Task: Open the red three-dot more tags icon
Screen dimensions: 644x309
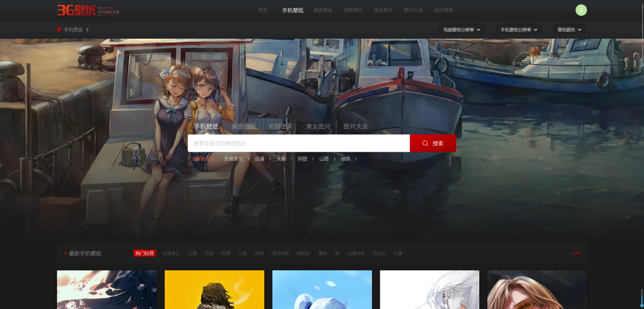Action: point(576,253)
